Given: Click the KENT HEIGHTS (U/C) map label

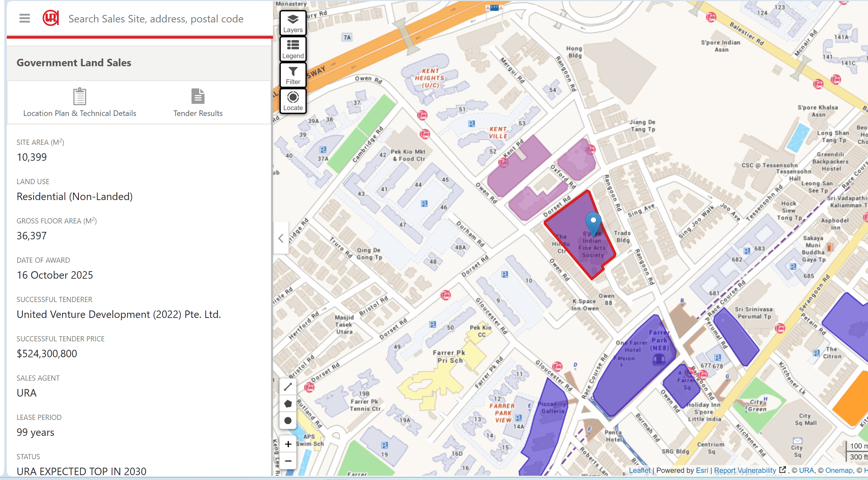Looking at the screenshot, I should tap(430, 78).
